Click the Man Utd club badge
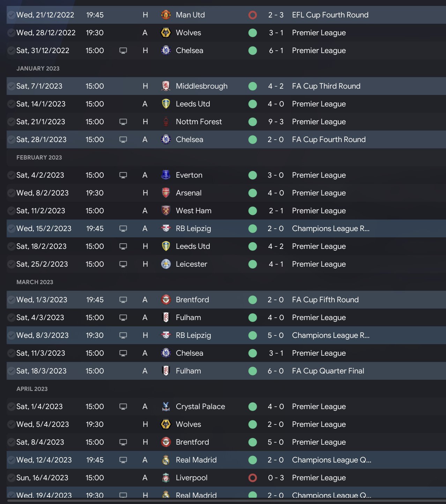This screenshot has width=446, height=504. coord(166,15)
